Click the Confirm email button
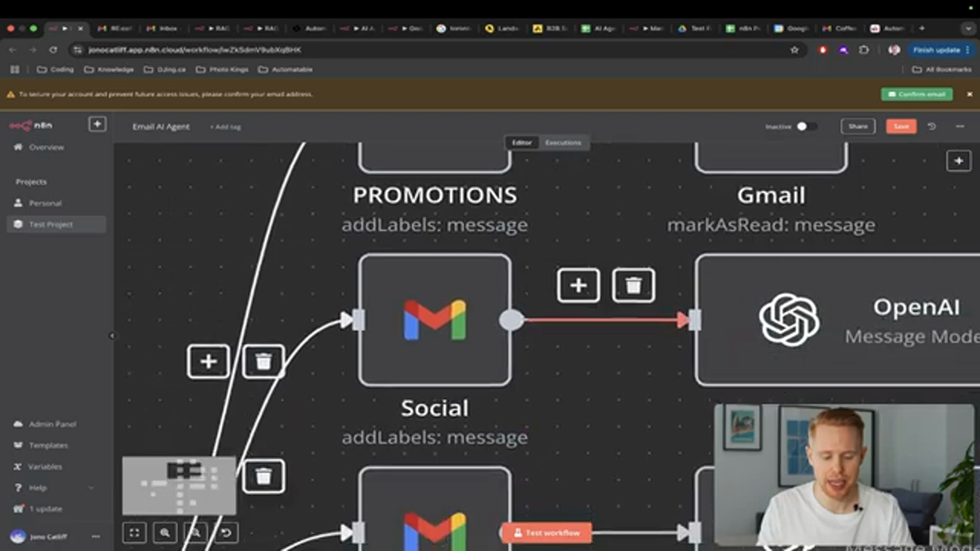980x551 pixels. (916, 94)
